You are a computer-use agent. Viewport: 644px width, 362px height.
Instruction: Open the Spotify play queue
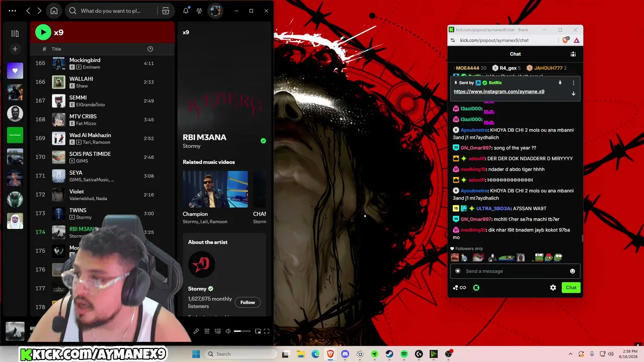(207, 331)
